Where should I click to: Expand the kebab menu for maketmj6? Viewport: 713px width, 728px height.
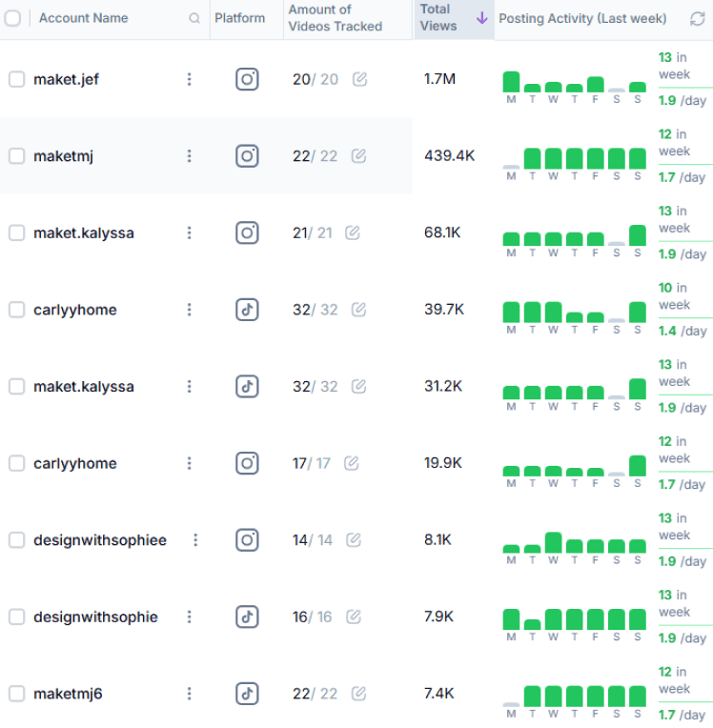[189, 693]
